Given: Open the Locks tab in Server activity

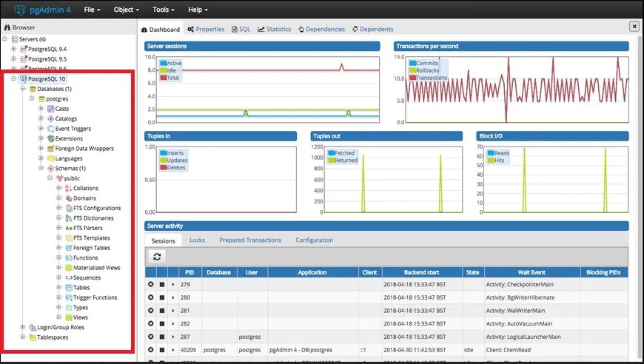Looking at the screenshot, I should tap(197, 240).
